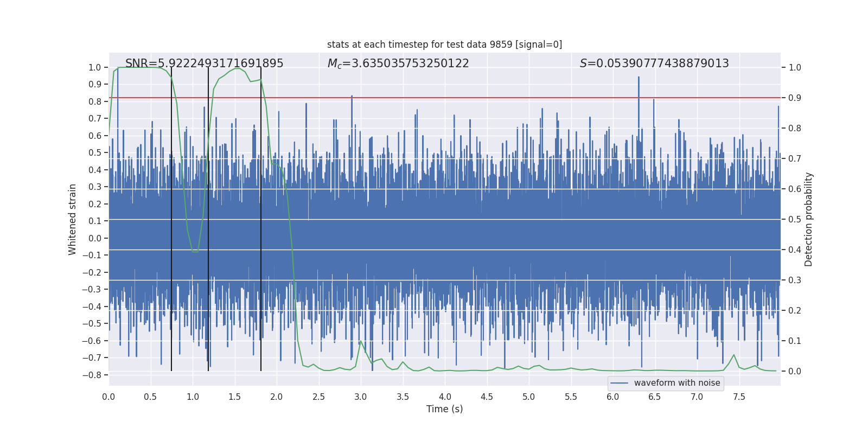Click the green curve's dip bottom near 1.0s

coord(195,252)
